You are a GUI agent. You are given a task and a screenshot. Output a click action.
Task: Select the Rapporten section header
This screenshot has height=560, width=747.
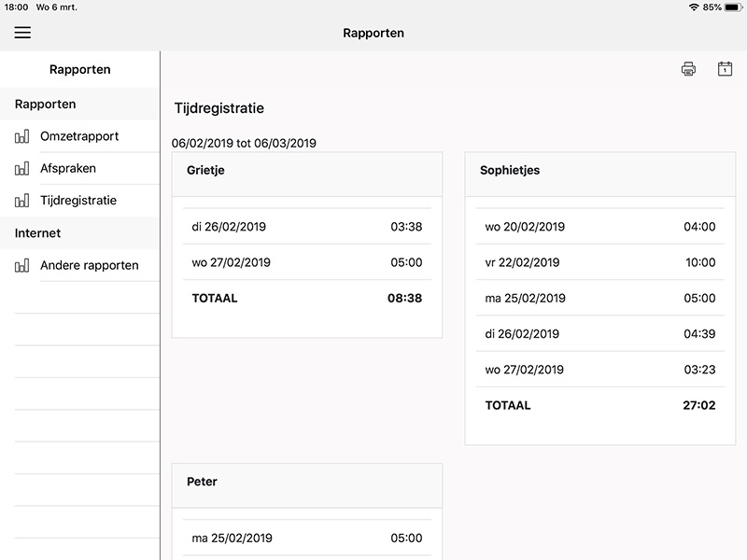coord(79,104)
